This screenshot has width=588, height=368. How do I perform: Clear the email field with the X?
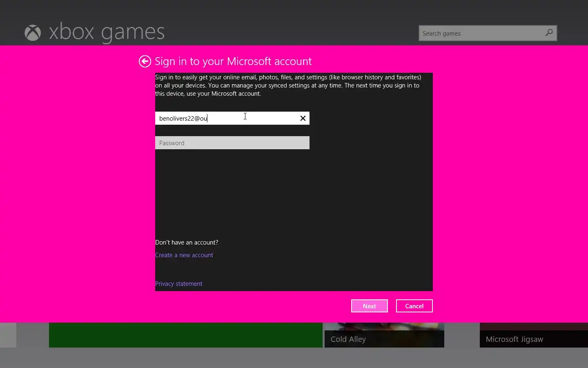click(303, 118)
